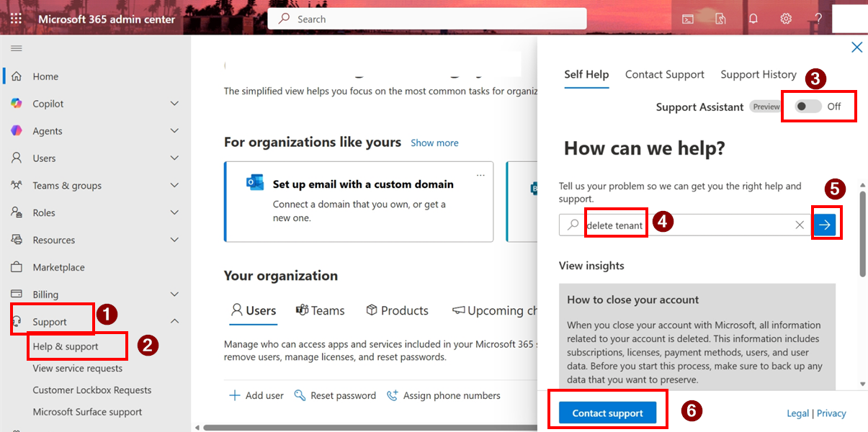Screen dimensions: 868x432
Task: Click the Marketplace label in sidebar
Action: 58,267
